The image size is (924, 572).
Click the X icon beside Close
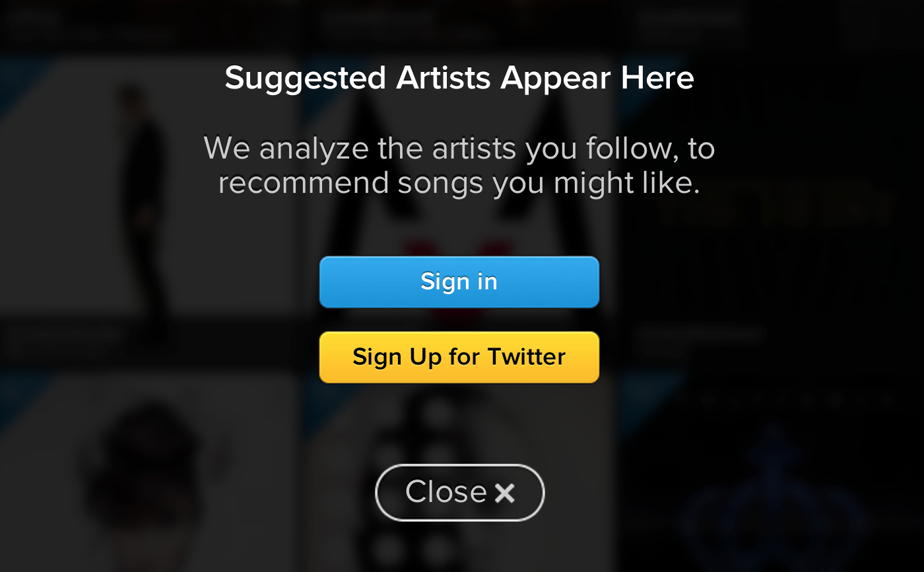(x=505, y=493)
